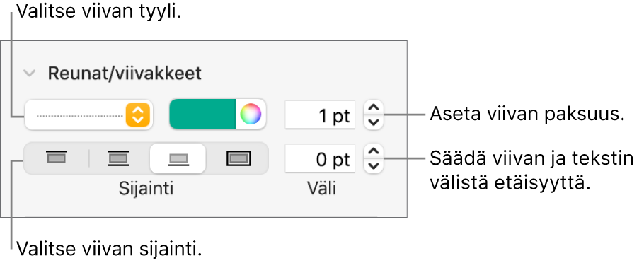Collapse the Reunat/viivakkeet section chevron
Screen dimensions: 644x263
[x=30, y=74]
